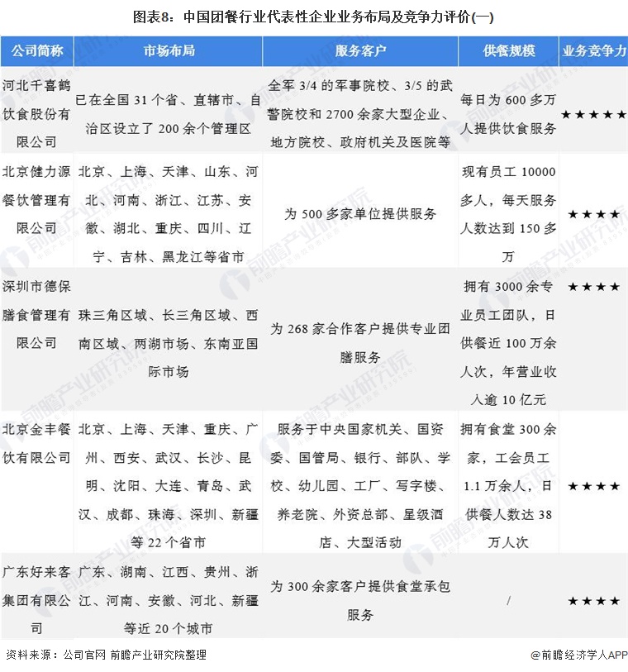Viewport: 628px width, 672px height.
Task: Click the four-star rating for 北京健力源
Action: [x=594, y=214]
